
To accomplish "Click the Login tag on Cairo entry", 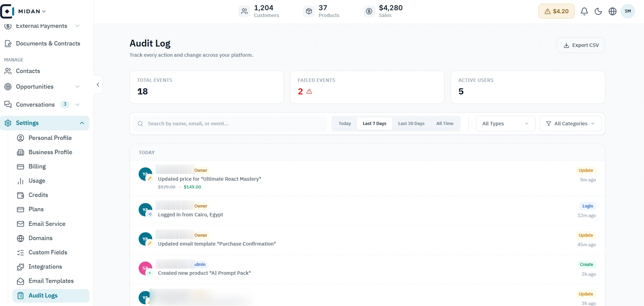I will tap(588, 206).
